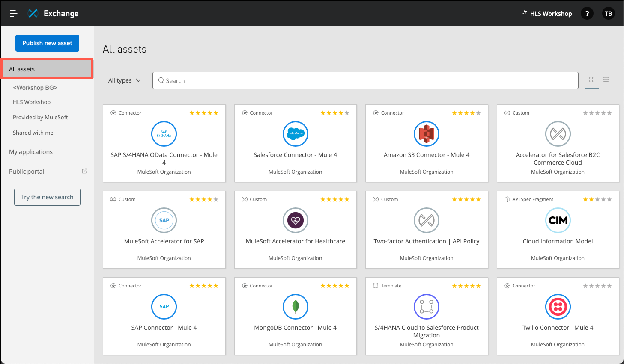Click inside the Search assets field
Screen dimensions: 624x364
tap(365, 80)
